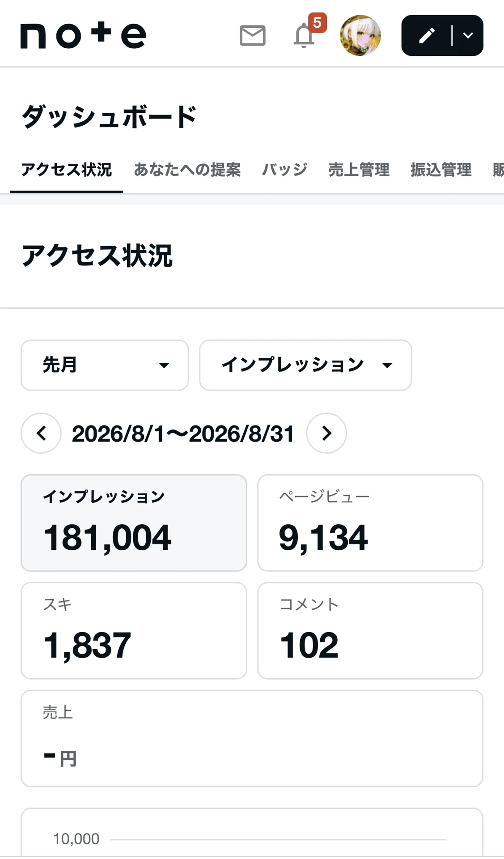Select the 売上 sales card
Viewport: 504px width, 859px height.
pos(252,738)
